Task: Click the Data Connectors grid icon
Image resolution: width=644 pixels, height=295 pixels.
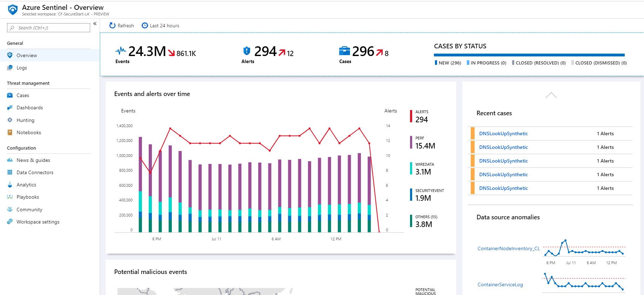Action: point(10,172)
